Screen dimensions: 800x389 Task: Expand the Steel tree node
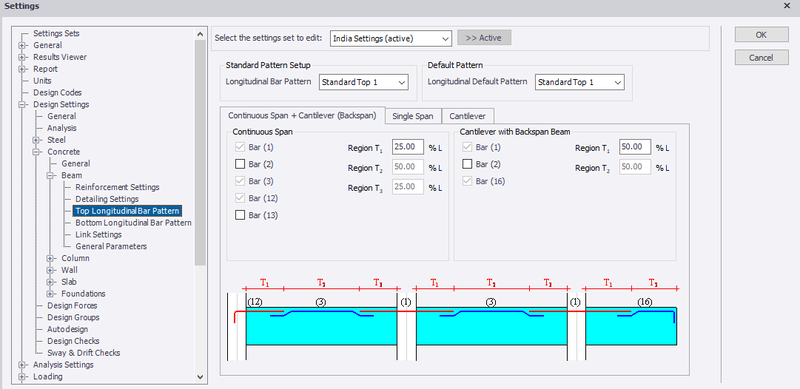click(x=36, y=140)
